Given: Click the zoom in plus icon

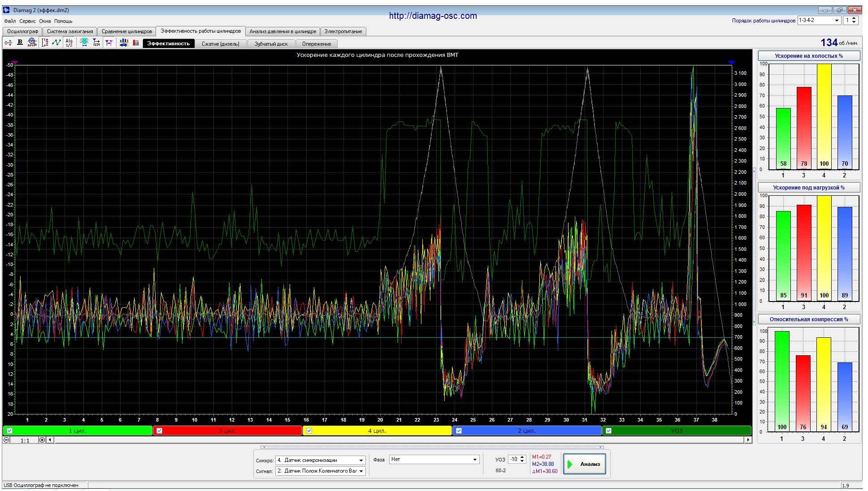Looking at the screenshot, I should coord(42,440).
